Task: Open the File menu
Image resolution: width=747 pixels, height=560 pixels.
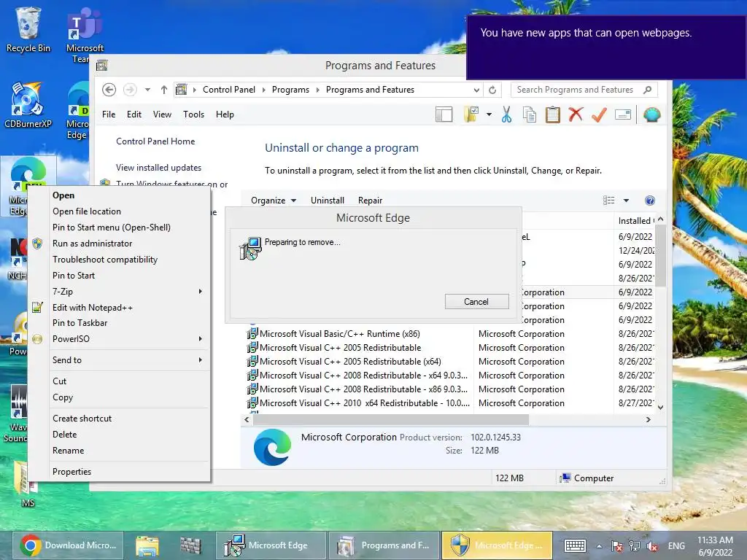Action: (109, 114)
